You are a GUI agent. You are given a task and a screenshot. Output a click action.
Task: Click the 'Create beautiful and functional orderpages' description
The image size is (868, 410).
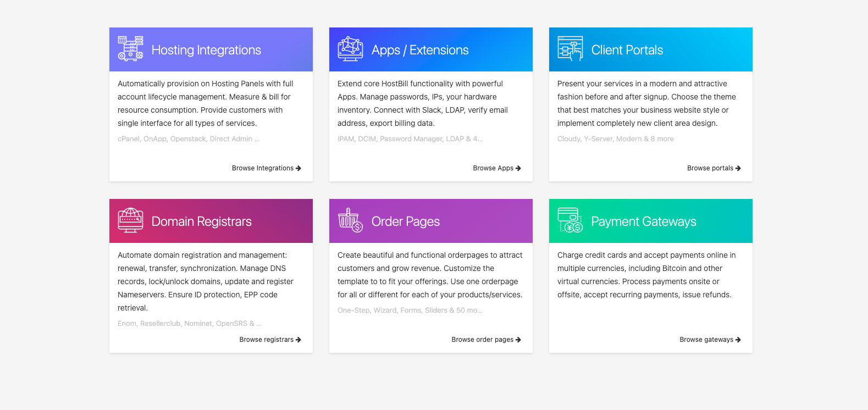coord(430,275)
